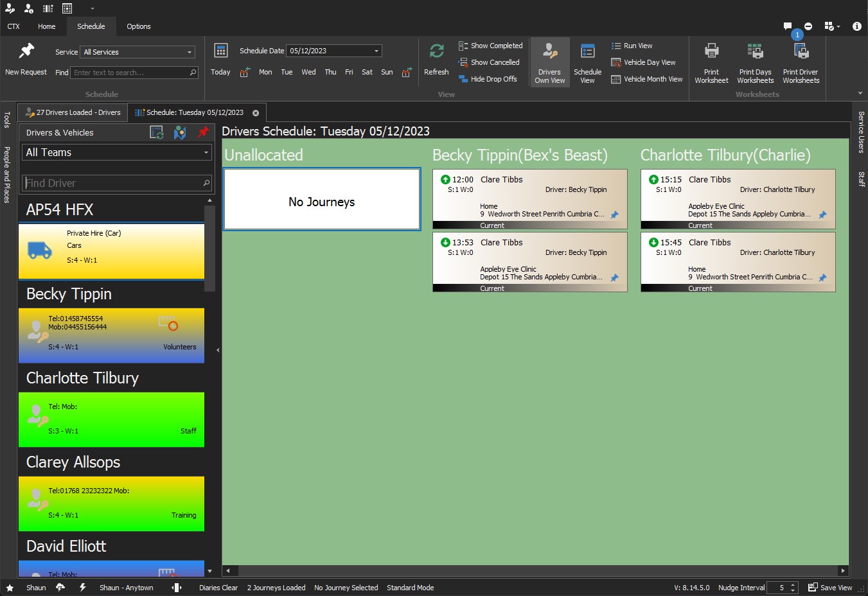Jump to Sun in the schedule
The height and width of the screenshot is (596, 868).
coord(387,72)
